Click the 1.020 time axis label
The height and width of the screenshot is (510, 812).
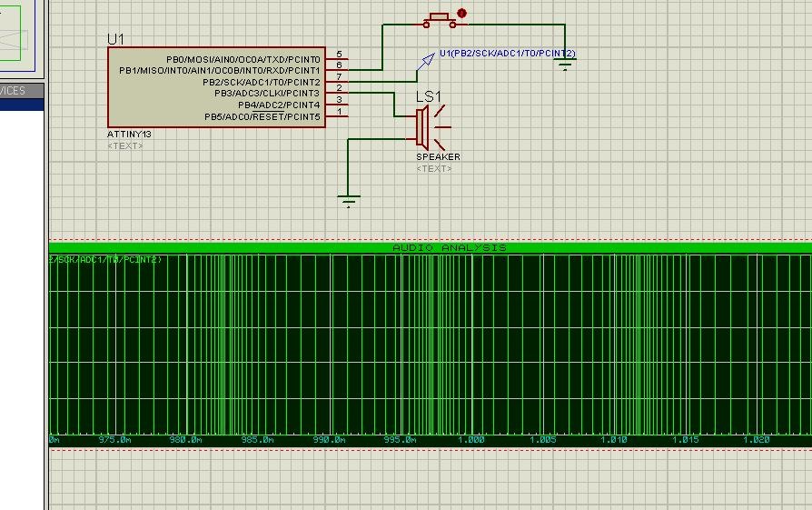pyautogui.click(x=756, y=440)
